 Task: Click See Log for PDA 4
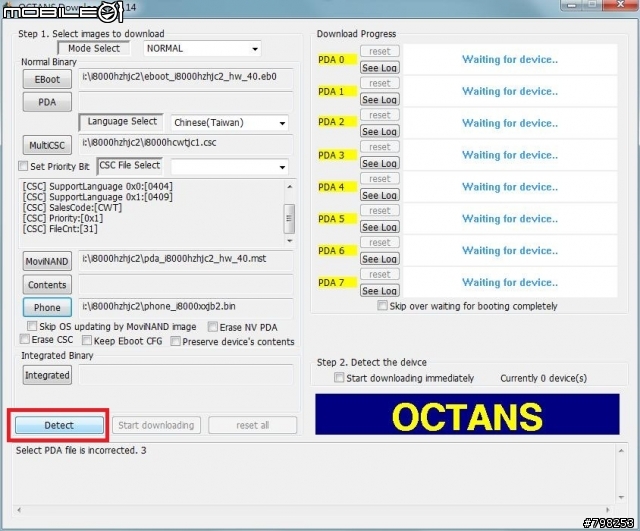pyautogui.click(x=380, y=195)
